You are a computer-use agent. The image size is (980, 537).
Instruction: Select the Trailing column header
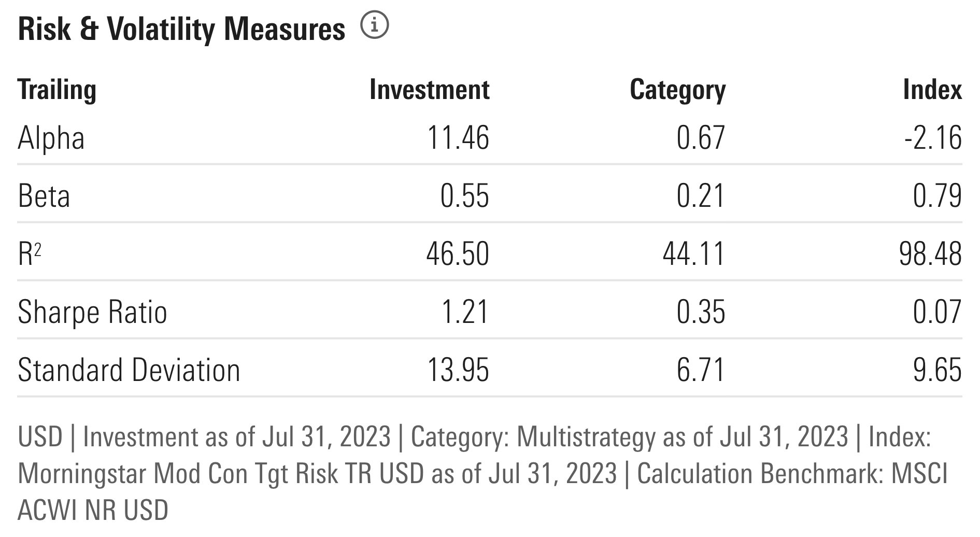pyautogui.click(x=57, y=90)
